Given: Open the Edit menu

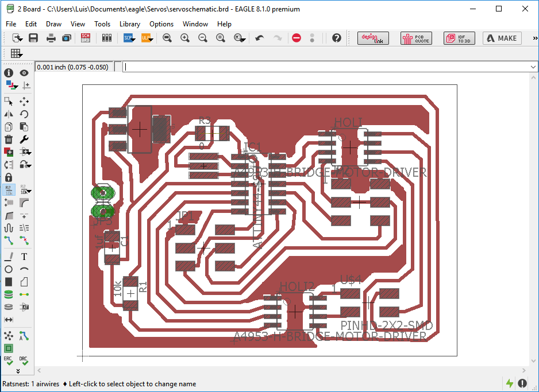Looking at the screenshot, I should pos(31,24).
